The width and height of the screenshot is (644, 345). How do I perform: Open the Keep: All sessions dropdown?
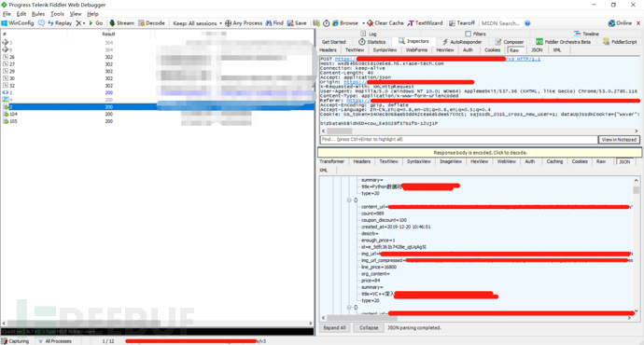pyautogui.click(x=197, y=23)
